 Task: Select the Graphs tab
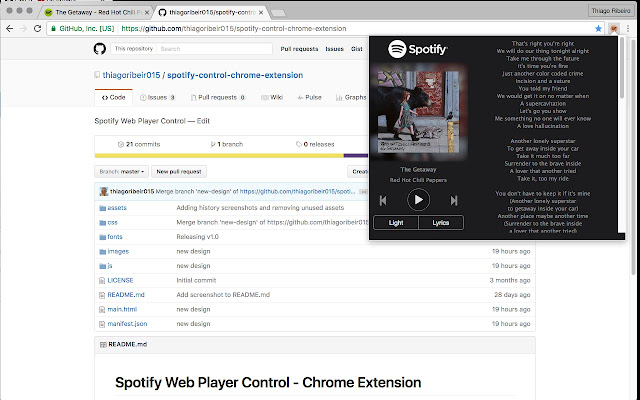(351, 98)
